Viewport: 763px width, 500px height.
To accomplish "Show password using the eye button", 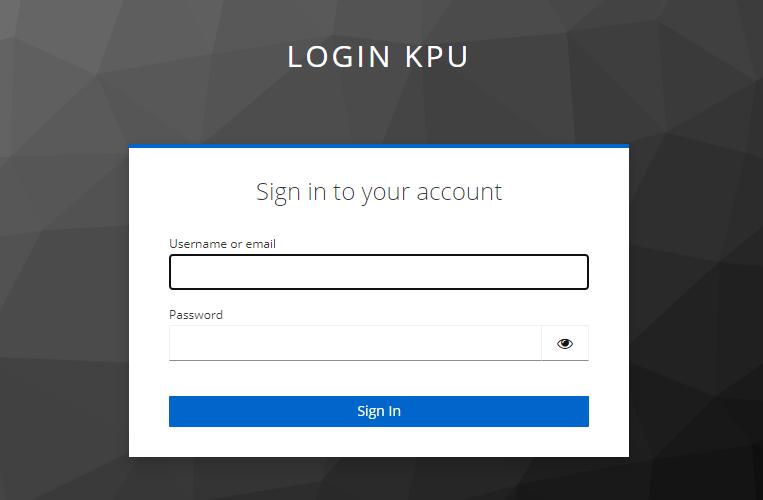I will tap(564, 343).
